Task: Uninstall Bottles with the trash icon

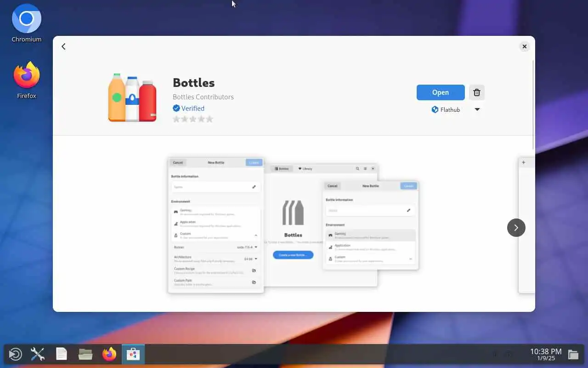Action: coord(477,92)
